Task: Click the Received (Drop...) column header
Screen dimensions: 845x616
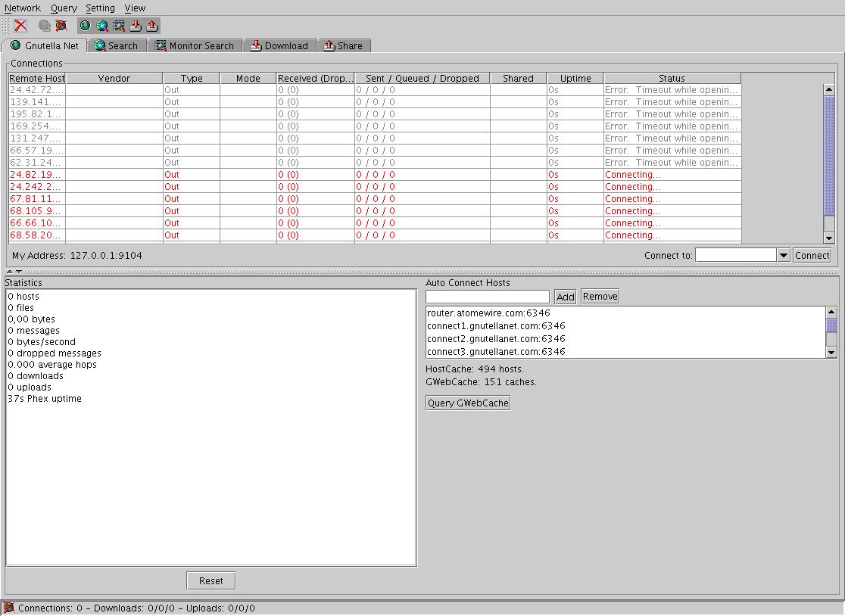Action: [315, 78]
